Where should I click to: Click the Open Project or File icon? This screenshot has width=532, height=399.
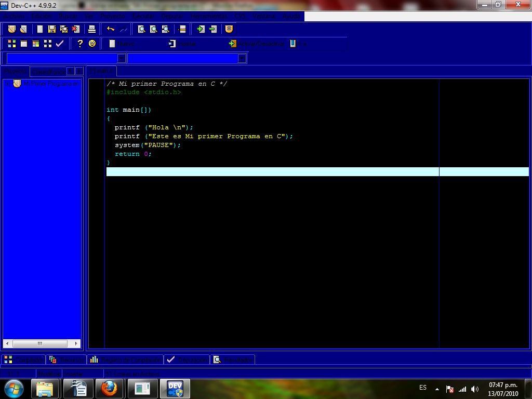pyautogui.click(x=23, y=29)
